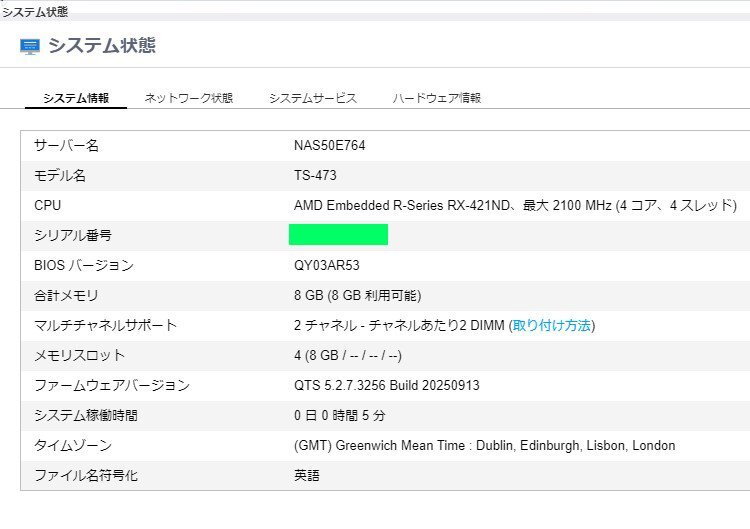Screen dimensions: 750x529
Task: Click the memory slot value 4 (8 GB / -- / -- / --)
Action: (x=347, y=355)
